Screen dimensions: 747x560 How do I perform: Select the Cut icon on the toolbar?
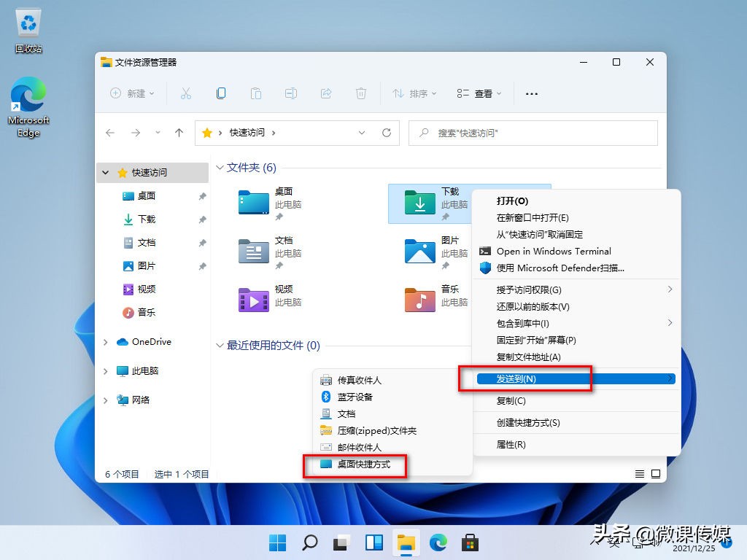point(186,93)
